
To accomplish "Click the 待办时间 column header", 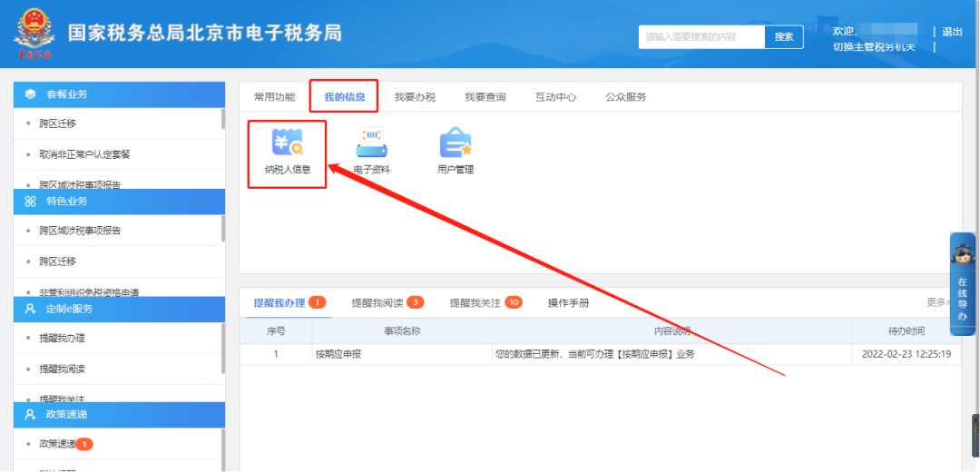I will [x=906, y=331].
